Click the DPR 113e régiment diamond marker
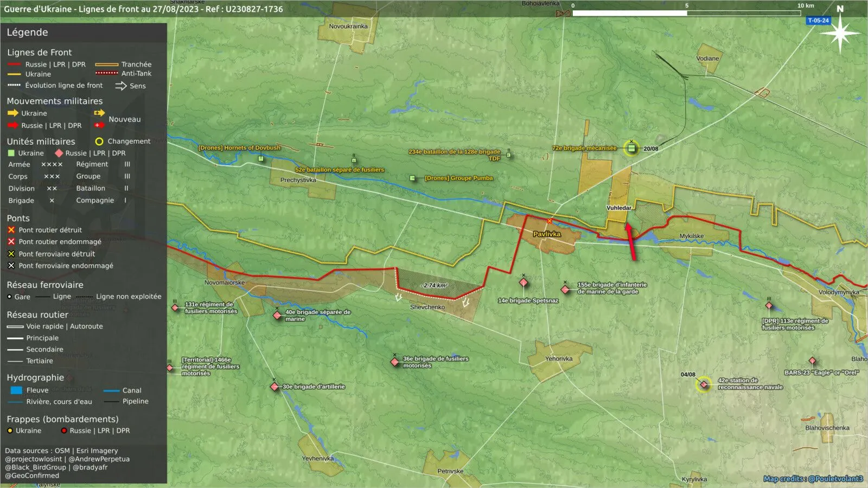The height and width of the screenshot is (488, 868). (x=769, y=305)
